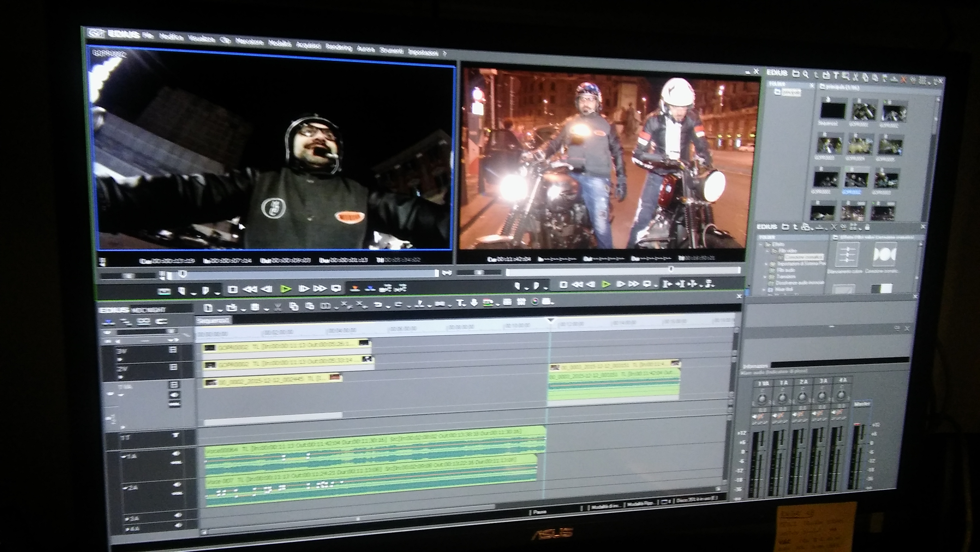Click the lock icon in effects palette toolbar

click(867, 227)
